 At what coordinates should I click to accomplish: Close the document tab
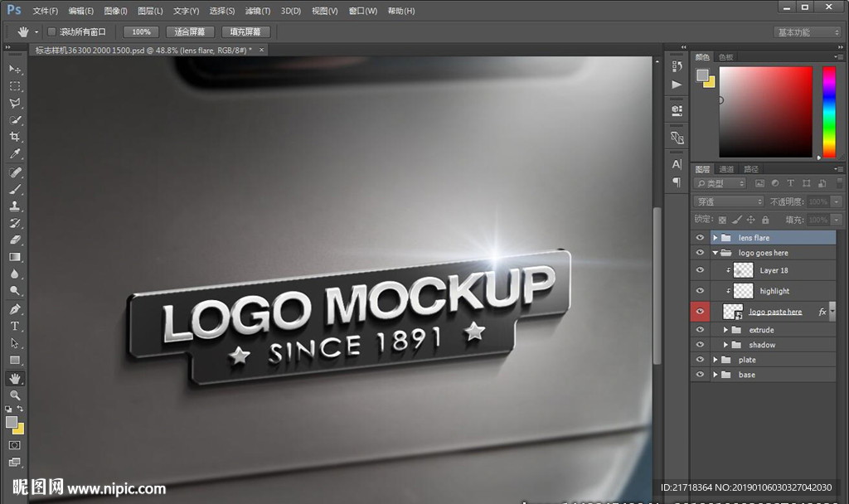pyautogui.click(x=261, y=50)
